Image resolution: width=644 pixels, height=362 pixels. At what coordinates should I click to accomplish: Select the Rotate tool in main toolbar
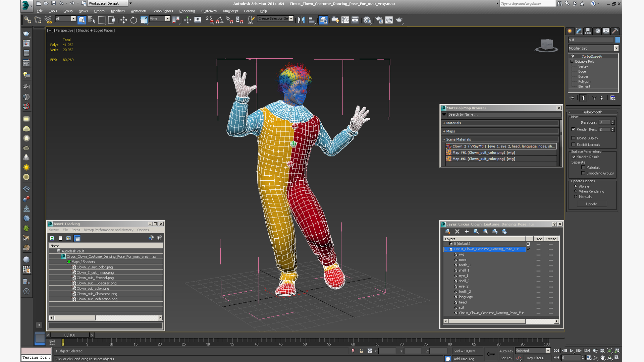pos(133,20)
